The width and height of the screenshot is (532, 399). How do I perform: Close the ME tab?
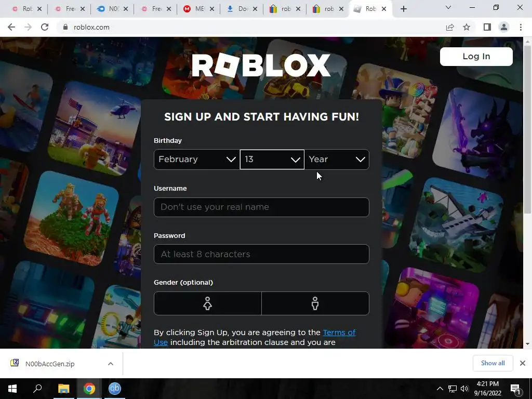click(212, 9)
